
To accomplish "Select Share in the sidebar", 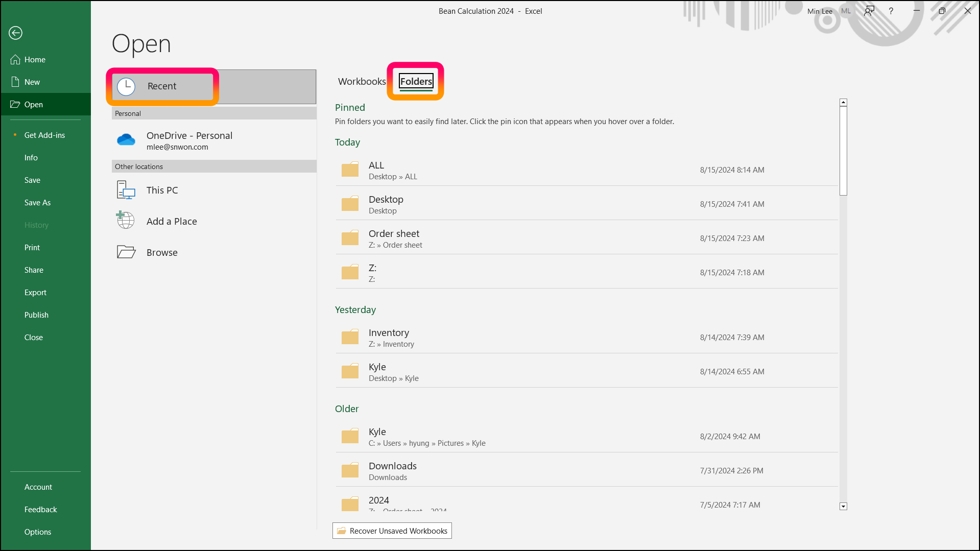I will pos(46,270).
